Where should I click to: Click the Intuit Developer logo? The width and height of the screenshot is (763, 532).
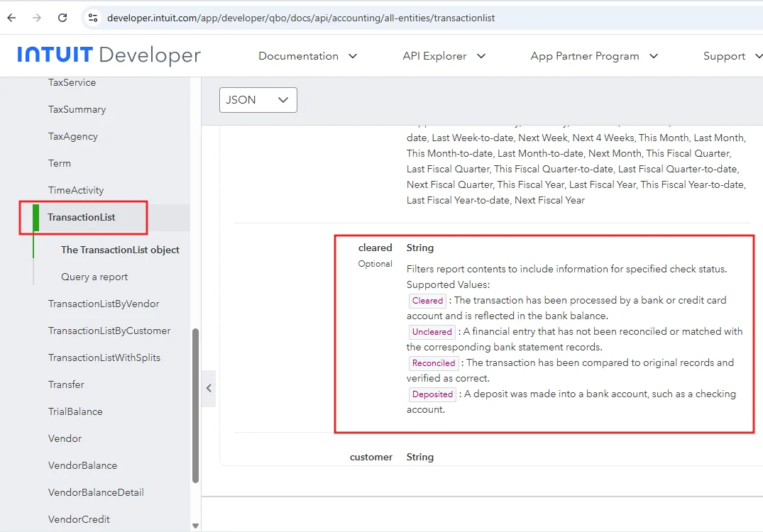(109, 55)
